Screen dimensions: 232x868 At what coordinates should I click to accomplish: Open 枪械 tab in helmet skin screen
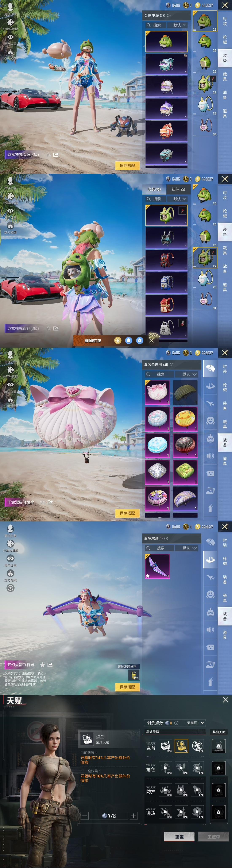click(x=225, y=40)
